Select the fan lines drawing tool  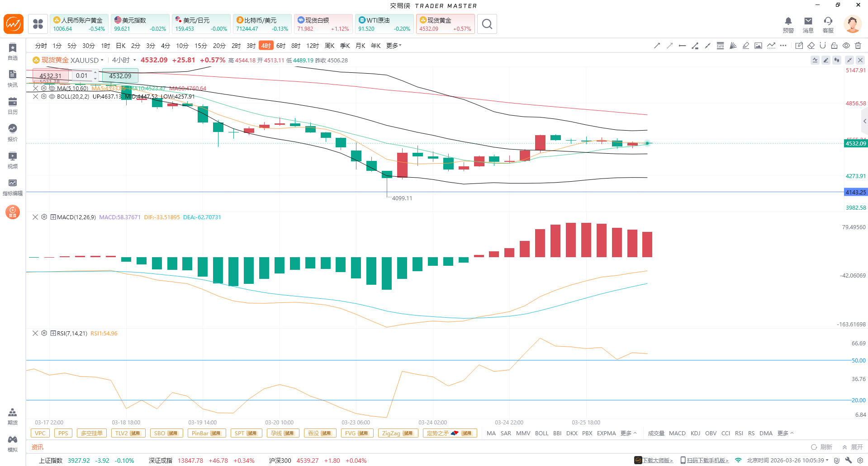(733, 46)
